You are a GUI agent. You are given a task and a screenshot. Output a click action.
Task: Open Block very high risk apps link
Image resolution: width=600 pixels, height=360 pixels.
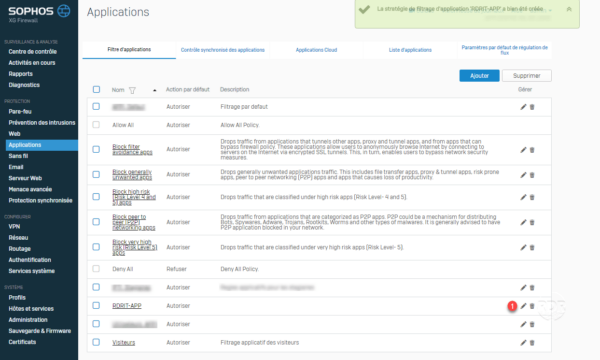point(135,248)
